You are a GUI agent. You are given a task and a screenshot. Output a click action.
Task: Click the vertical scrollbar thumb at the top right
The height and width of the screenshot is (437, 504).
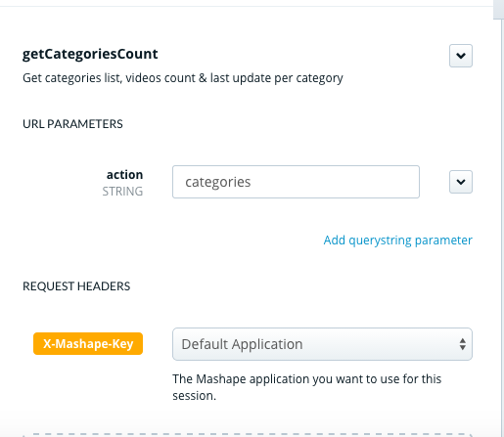498,9
